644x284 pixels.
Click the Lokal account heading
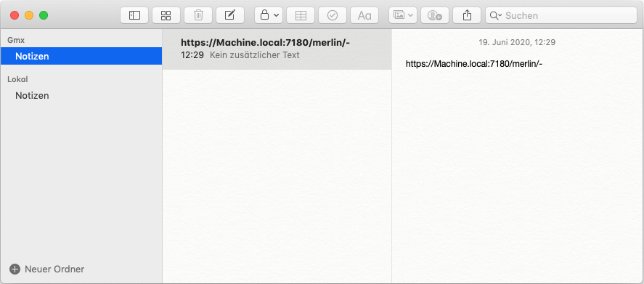(x=17, y=79)
